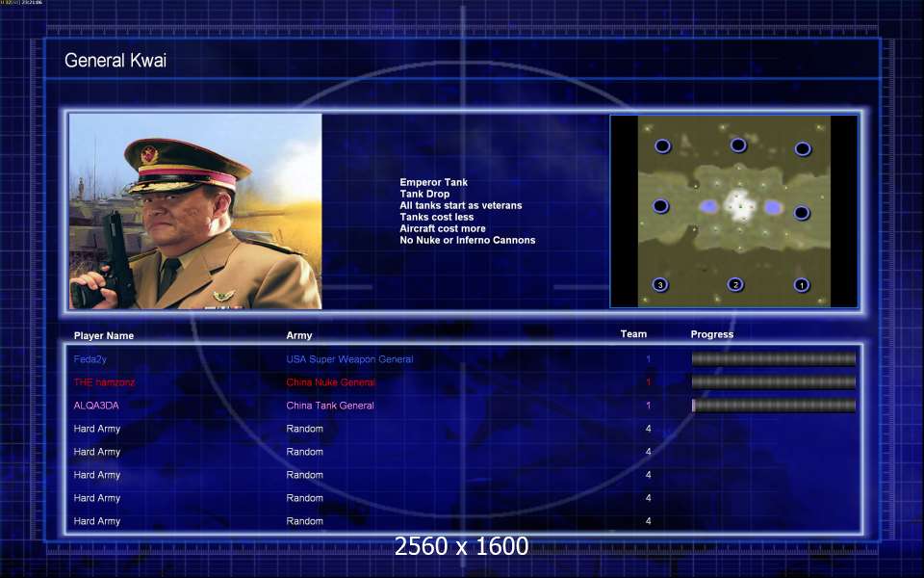This screenshot has height=578, width=924.
Task: Click the 'General Kwai' title text
Action: click(x=115, y=60)
